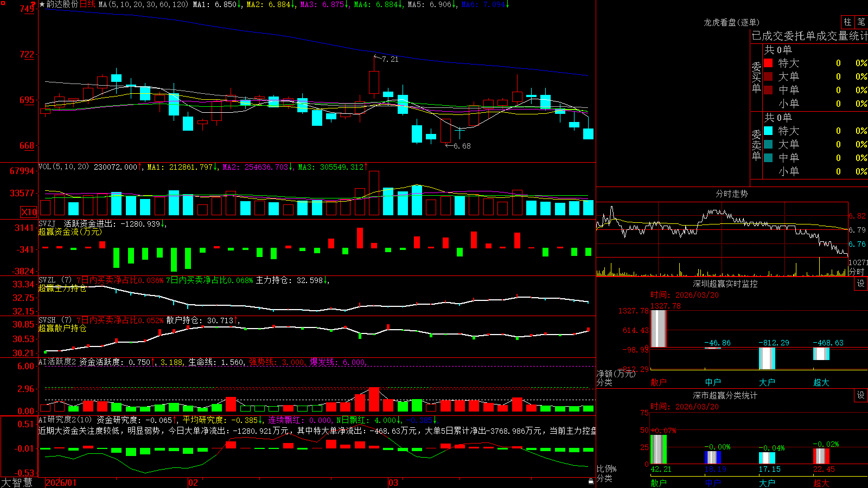Click the star icon before 韵达股份

[42, 4]
